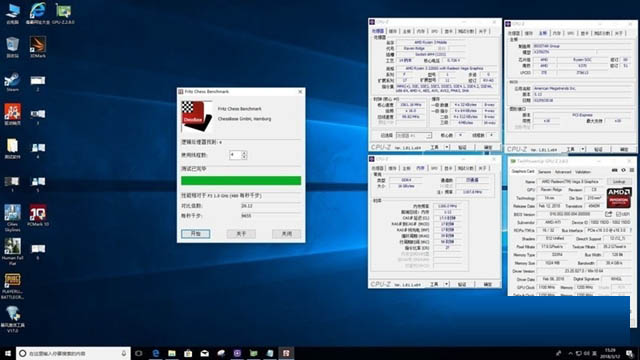This screenshot has height=360, width=640.
Task: Click the green Fritz benchmark progress bar
Action: [x=241, y=180]
